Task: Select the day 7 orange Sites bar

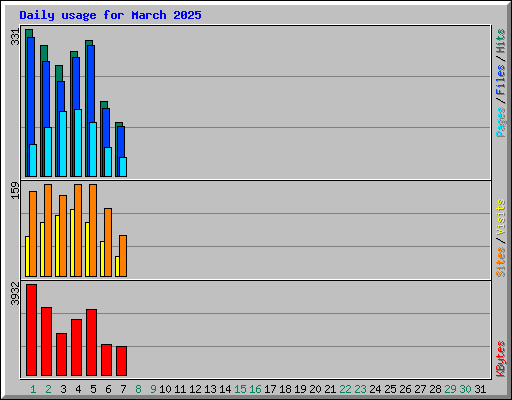Action: click(123, 256)
